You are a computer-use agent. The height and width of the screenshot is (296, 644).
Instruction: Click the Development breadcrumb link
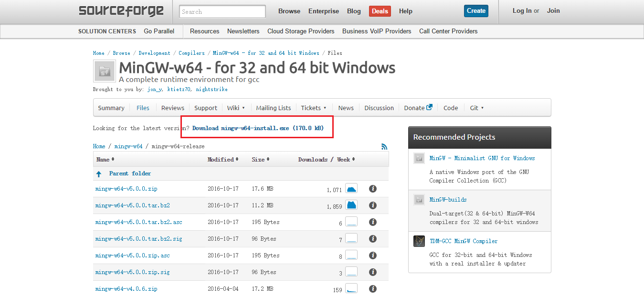click(x=154, y=53)
